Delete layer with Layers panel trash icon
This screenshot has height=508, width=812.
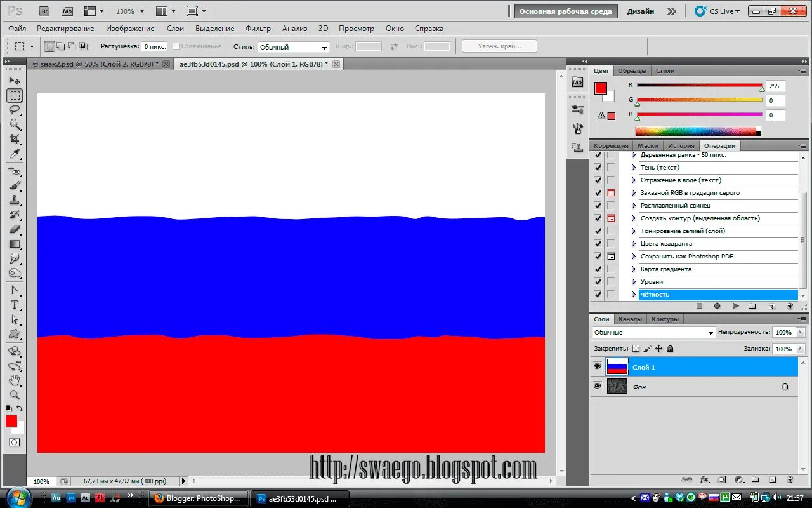click(790, 479)
